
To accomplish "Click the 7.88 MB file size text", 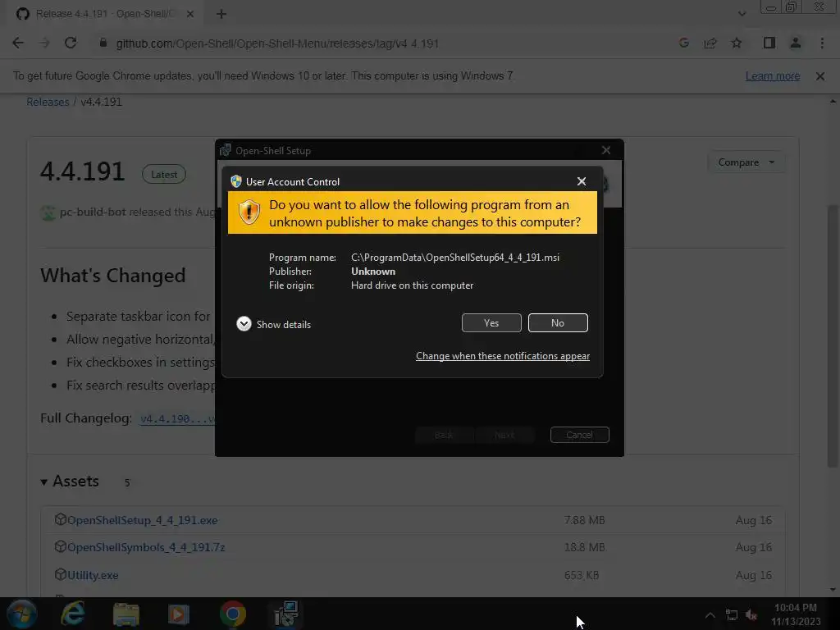I will pyautogui.click(x=584, y=520).
